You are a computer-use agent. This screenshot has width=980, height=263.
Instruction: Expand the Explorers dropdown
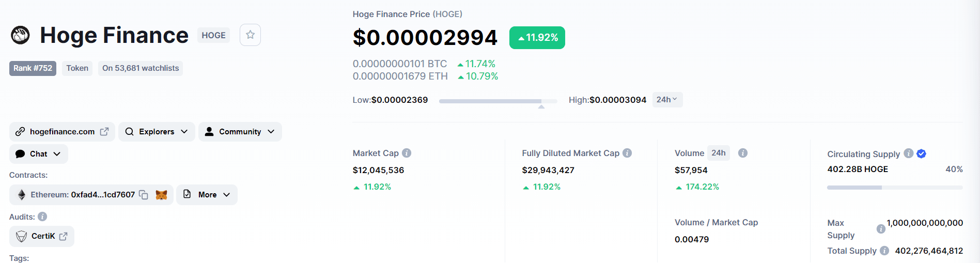(157, 132)
